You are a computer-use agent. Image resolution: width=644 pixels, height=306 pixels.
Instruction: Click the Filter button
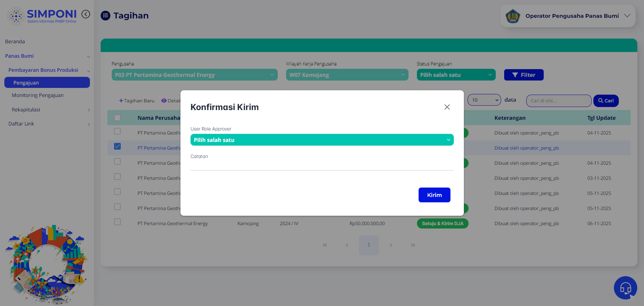coord(524,75)
